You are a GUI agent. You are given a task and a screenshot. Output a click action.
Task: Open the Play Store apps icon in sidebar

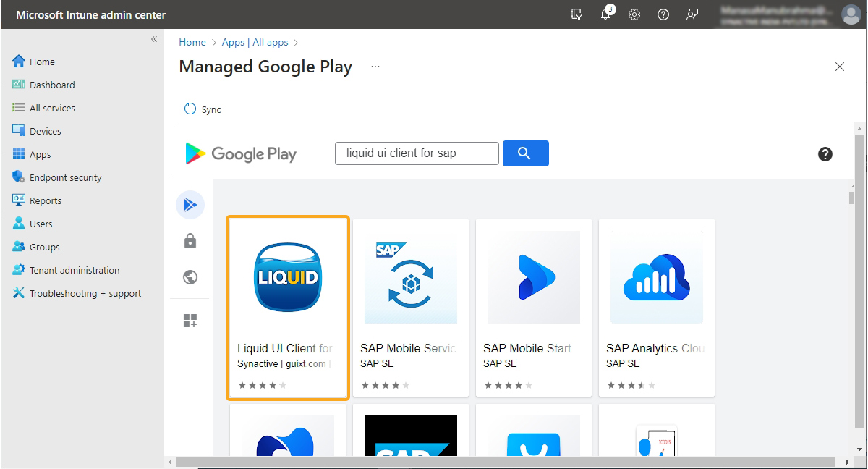coord(190,205)
